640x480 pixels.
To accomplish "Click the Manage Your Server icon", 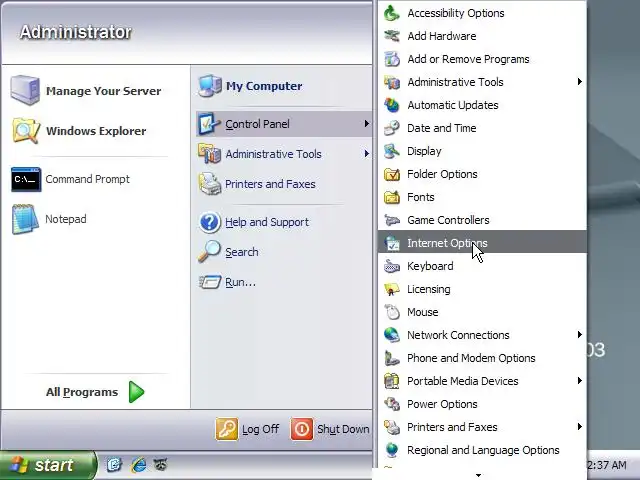I will tap(25, 90).
